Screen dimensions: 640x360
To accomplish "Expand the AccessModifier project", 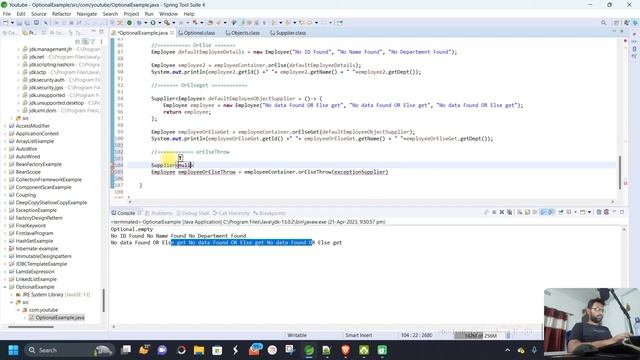I will (x=5, y=126).
